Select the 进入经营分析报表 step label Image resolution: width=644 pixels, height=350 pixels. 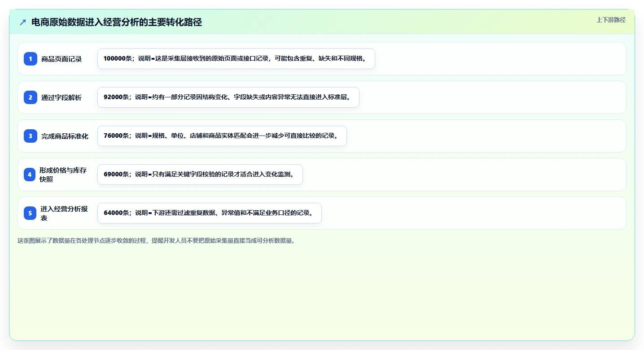[64, 213]
